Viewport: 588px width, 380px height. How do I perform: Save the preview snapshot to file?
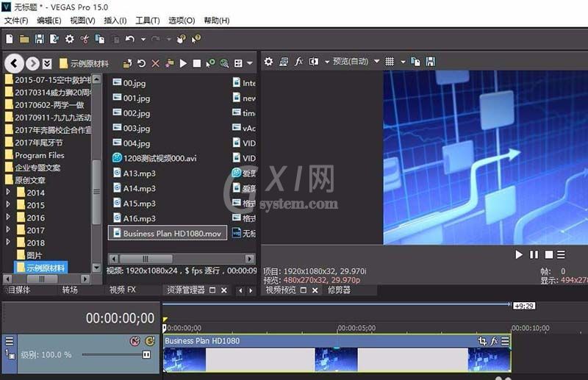point(431,62)
